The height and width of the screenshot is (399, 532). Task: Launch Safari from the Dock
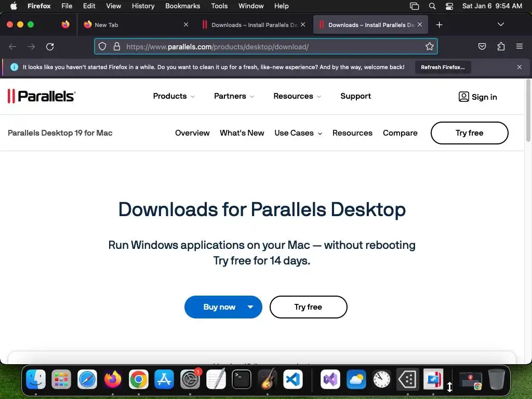[x=87, y=379]
